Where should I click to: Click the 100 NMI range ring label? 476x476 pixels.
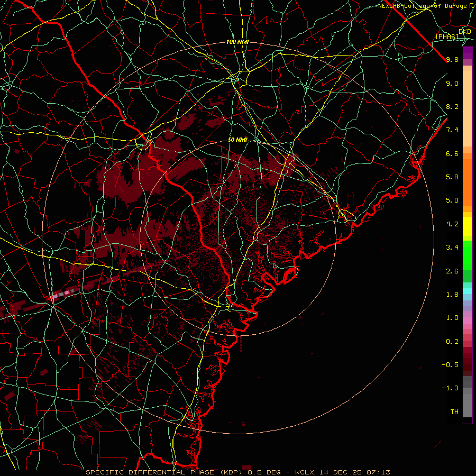pos(237,42)
